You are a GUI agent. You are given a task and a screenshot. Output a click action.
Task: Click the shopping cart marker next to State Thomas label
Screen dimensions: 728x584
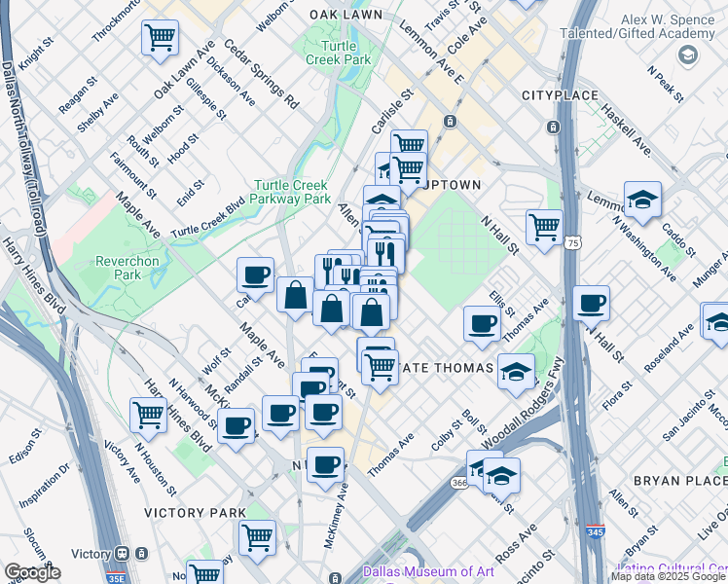tap(380, 368)
